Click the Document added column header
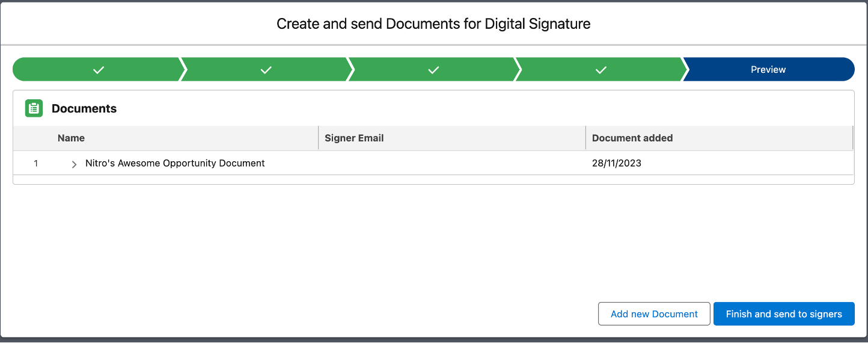The height and width of the screenshot is (343, 868). point(632,138)
